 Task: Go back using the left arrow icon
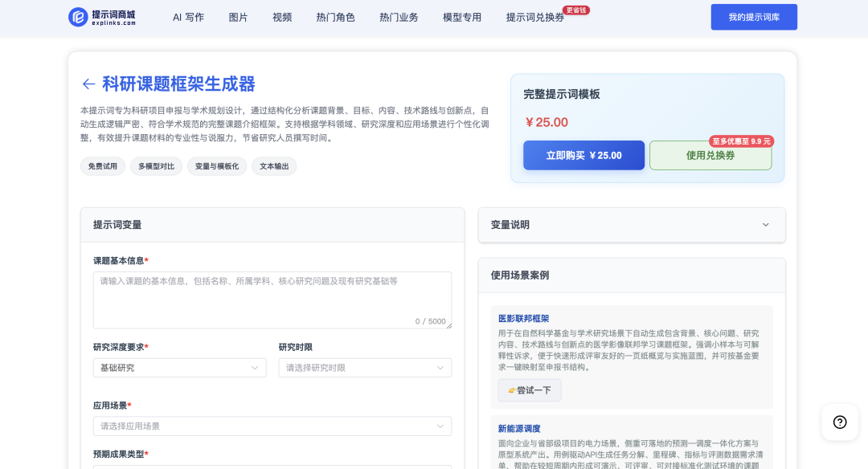point(88,84)
